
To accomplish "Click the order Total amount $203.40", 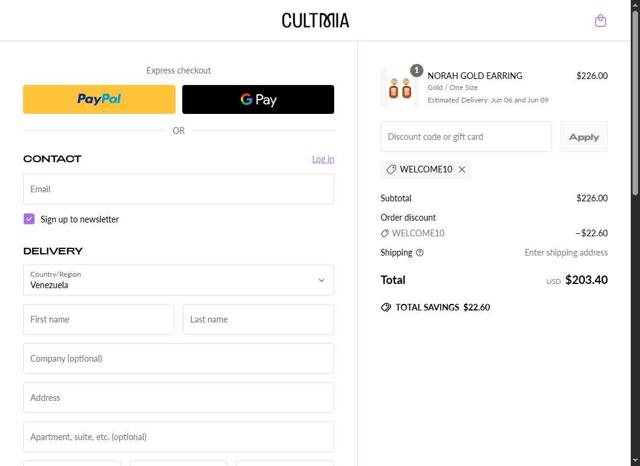I will pyautogui.click(x=586, y=280).
